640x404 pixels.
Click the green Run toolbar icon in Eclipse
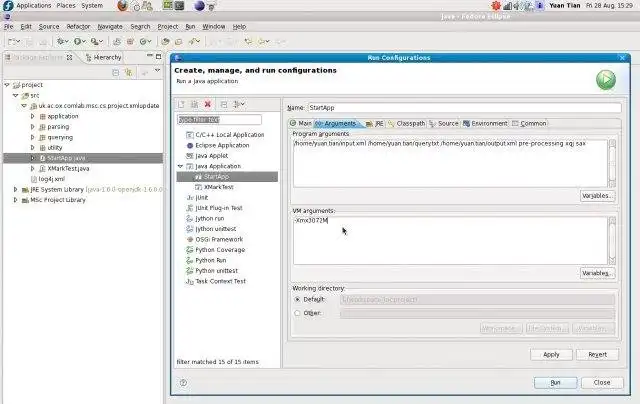click(x=79, y=41)
